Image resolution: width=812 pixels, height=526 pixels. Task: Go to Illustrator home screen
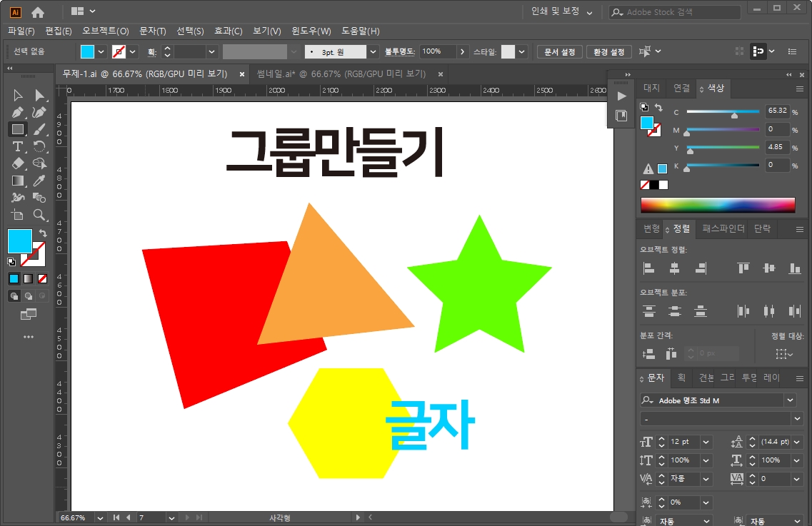tap(38, 12)
